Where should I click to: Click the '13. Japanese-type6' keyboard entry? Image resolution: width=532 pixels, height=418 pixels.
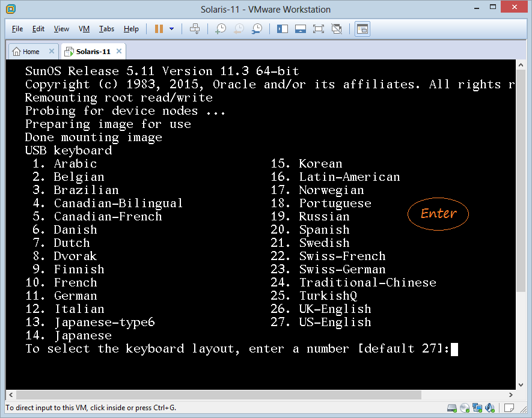(90, 322)
